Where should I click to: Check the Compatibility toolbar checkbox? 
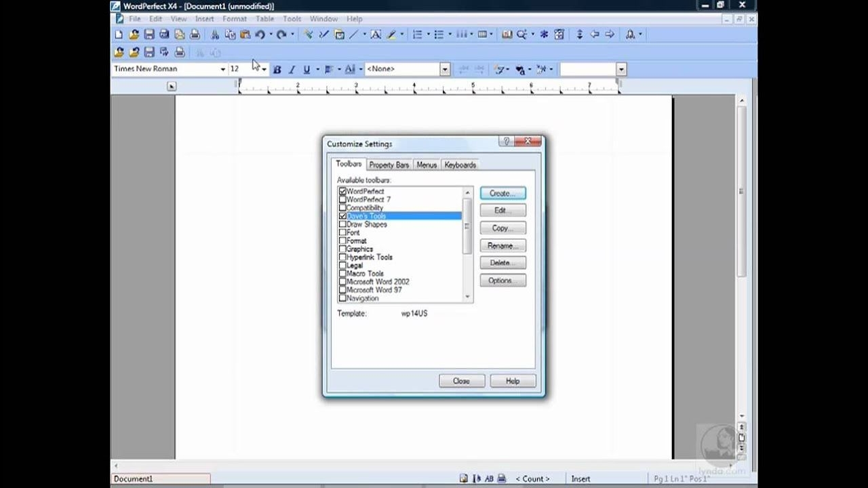[342, 208]
